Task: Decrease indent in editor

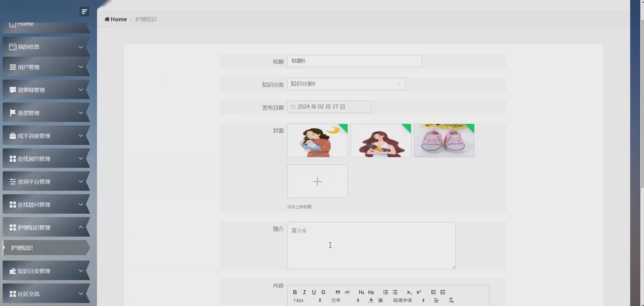Action: click(433, 292)
